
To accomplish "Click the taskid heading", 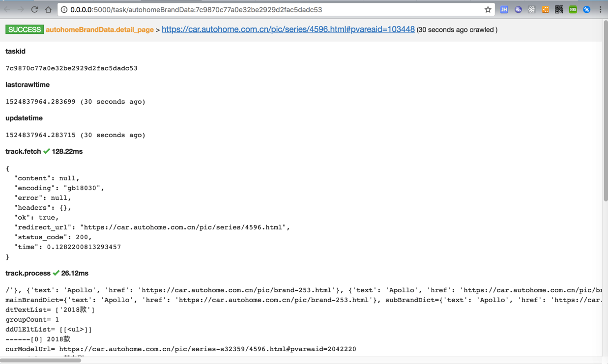I will 15,51.
